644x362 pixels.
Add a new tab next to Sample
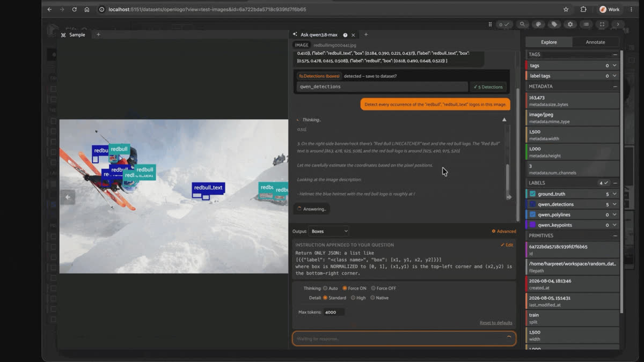pyautogui.click(x=98, y=35)
